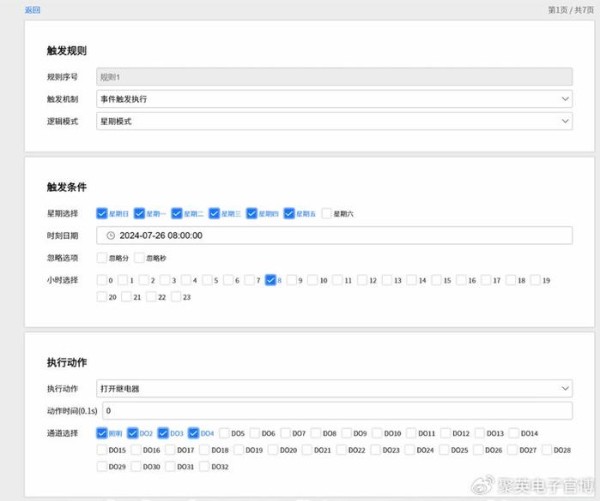Check the DO28 channel checkbox
This screenshot has width=600, height=501.
547,450
